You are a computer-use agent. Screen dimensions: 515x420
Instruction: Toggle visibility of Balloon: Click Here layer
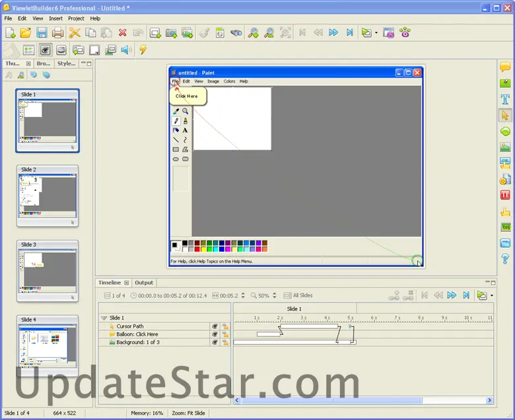coord(215,334)
